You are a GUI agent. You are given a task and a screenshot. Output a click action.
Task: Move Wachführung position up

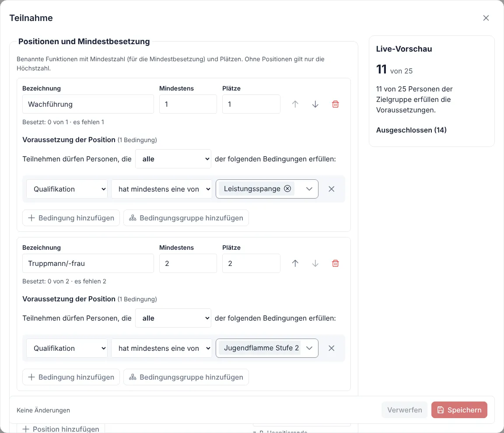pos(295,104)
